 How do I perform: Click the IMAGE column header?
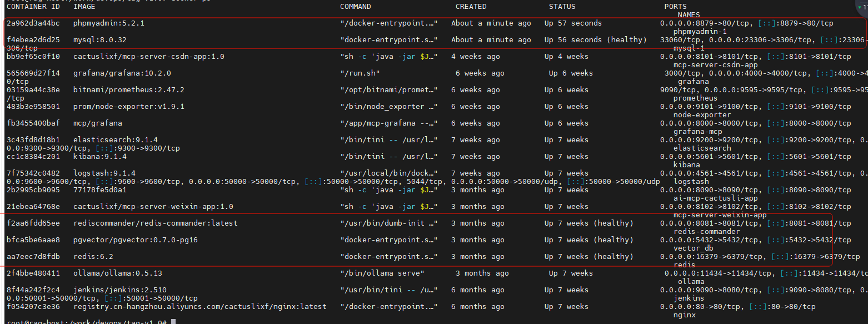(84, 7)
